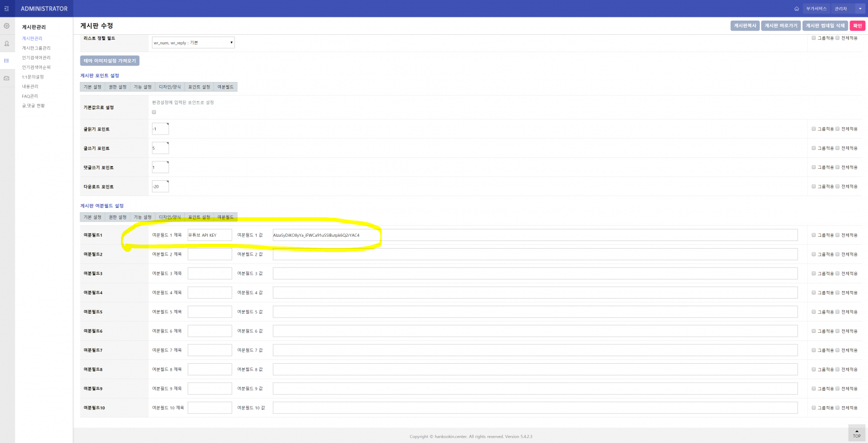Viewport: 868px width, 443px height.
Task: Open the 부가서비스 menu
Action: tap(816, 9)
